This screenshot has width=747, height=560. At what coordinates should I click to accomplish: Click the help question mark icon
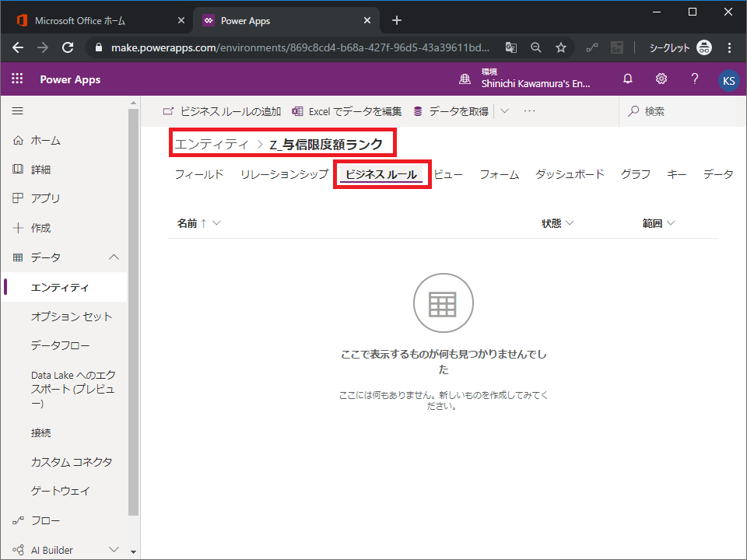coord(695,79)
